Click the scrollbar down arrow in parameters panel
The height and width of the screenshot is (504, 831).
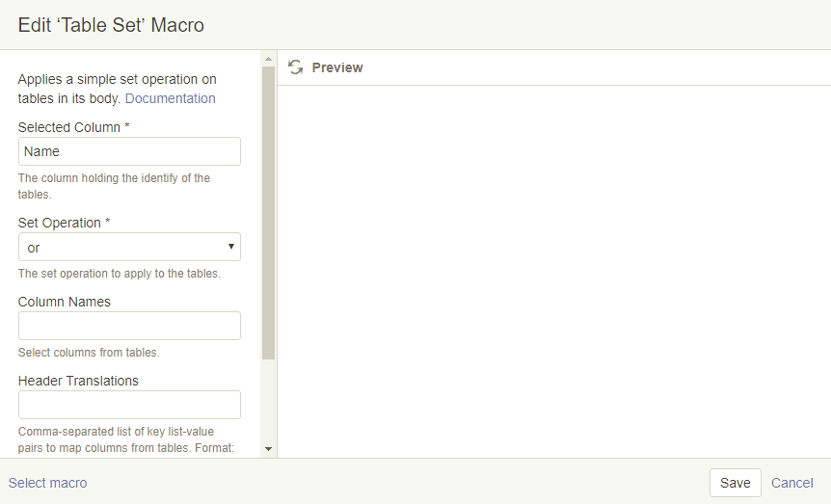click(x=268, y=449)
